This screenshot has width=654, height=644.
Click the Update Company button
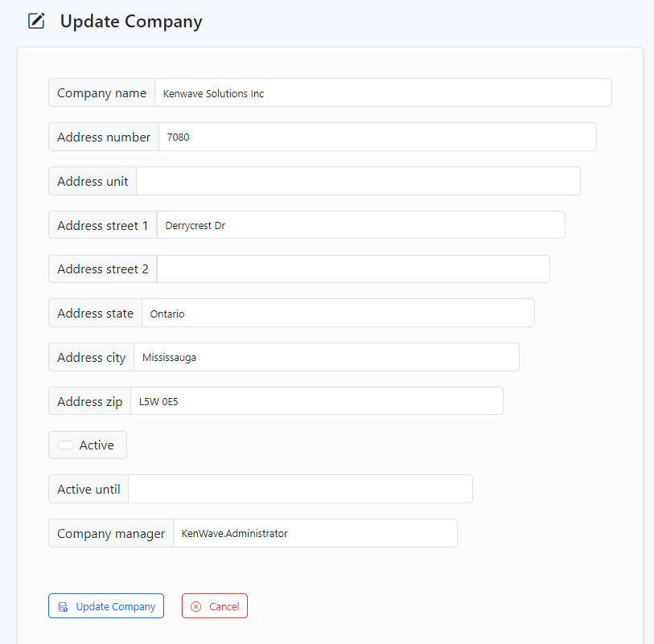pos(106,606)
